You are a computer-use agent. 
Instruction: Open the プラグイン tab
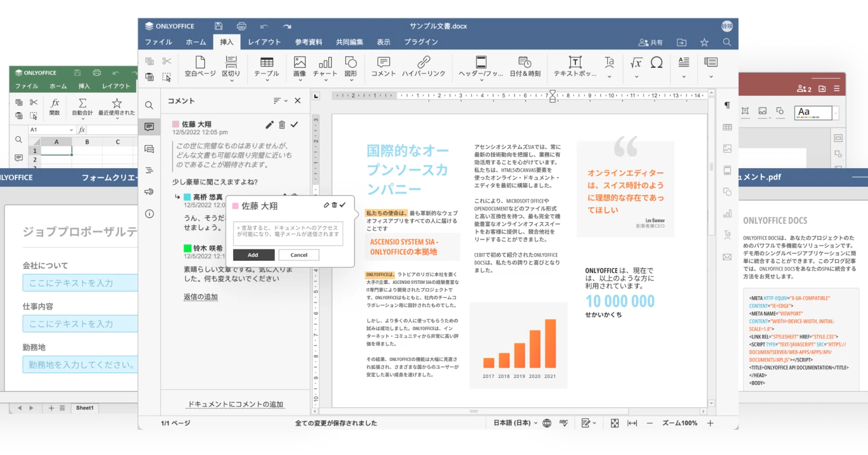tap(421, 42)
